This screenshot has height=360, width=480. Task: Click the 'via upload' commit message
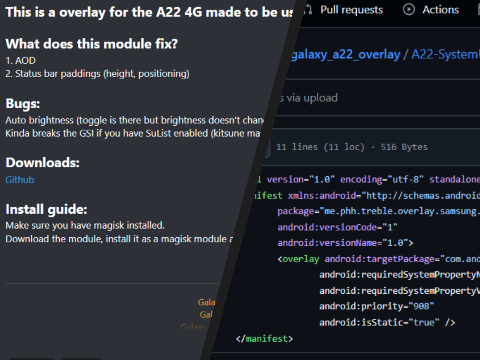pos(308,98)
